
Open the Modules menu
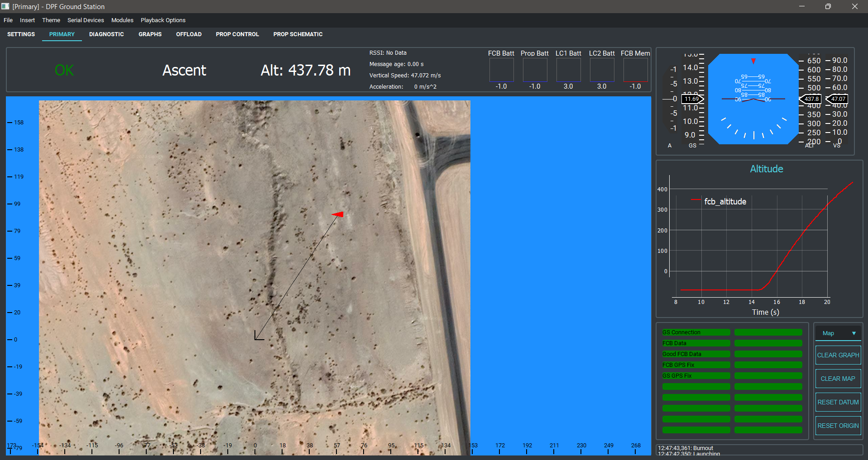122,20
